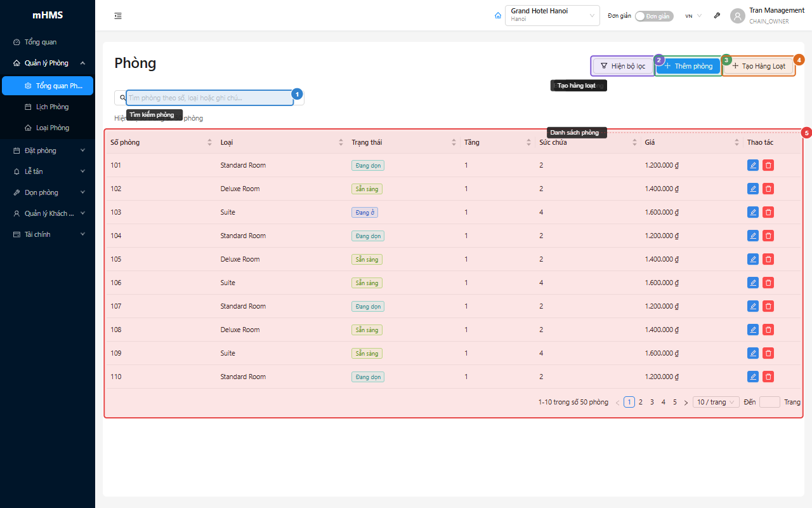
Task: Edit room 106 with pencil icon
Action: pyautogui.click(x=753, y=283)
